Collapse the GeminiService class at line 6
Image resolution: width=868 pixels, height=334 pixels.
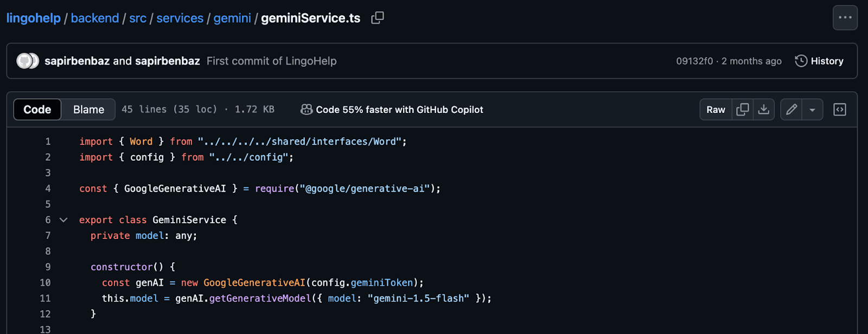pos(63,220)
